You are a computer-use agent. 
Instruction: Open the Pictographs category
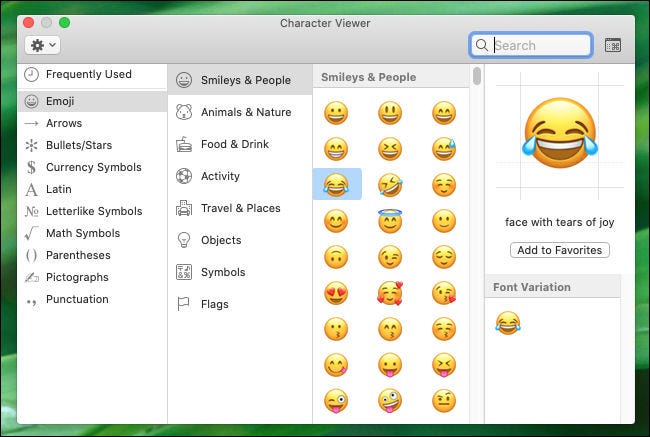[x=92, y=277]
